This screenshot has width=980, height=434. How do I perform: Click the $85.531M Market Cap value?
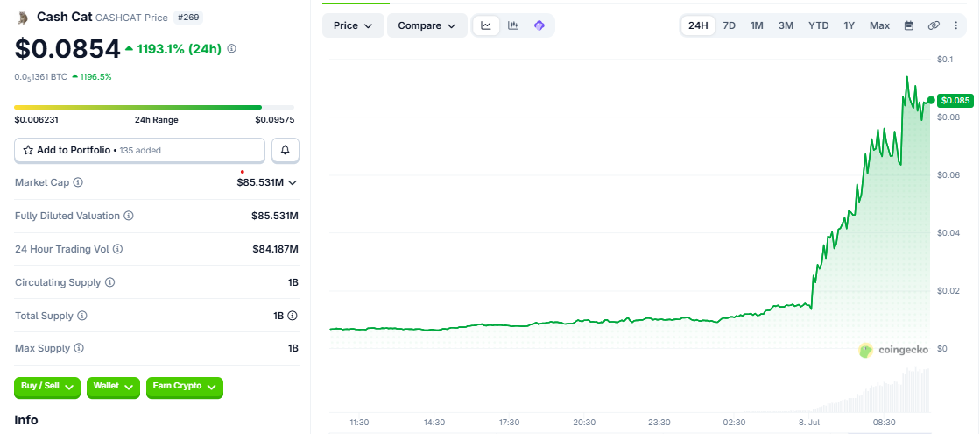coord(260,182)
